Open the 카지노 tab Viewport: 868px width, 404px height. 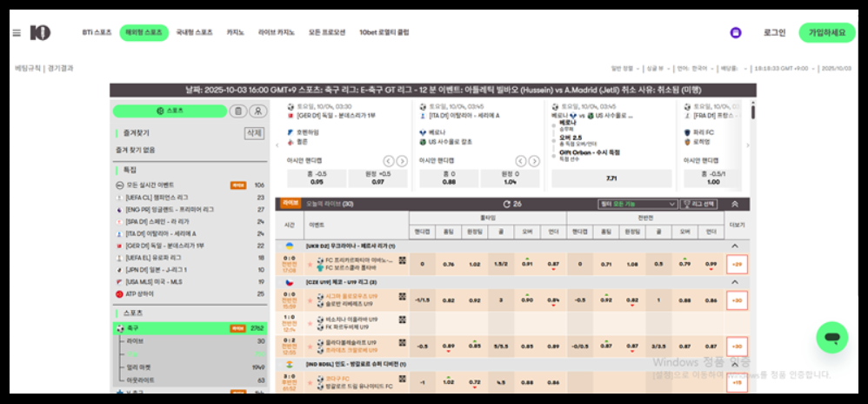[236, 33]
